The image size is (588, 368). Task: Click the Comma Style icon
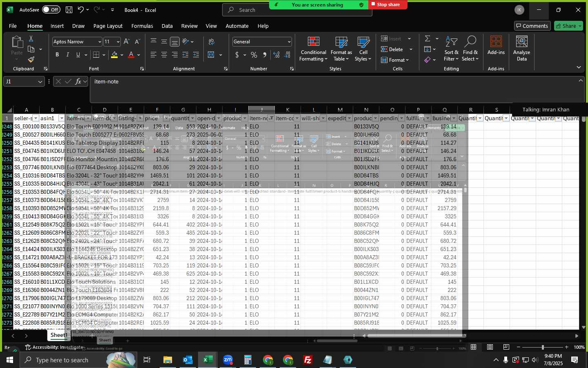click(265, 55)
